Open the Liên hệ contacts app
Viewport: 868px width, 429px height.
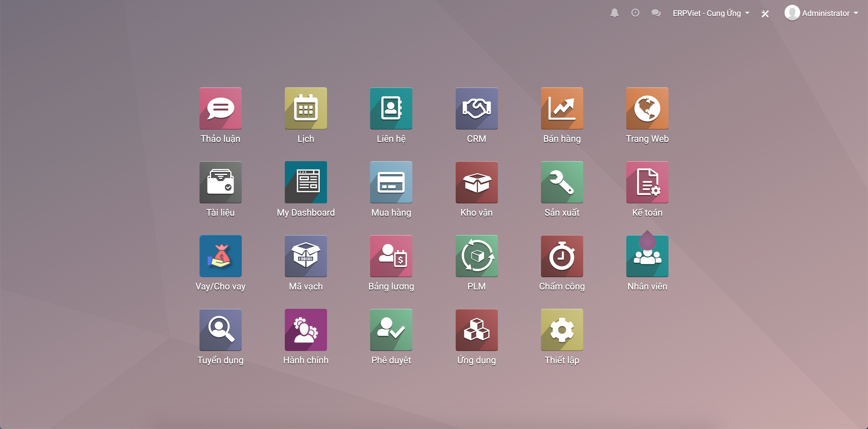click(391, 108)
